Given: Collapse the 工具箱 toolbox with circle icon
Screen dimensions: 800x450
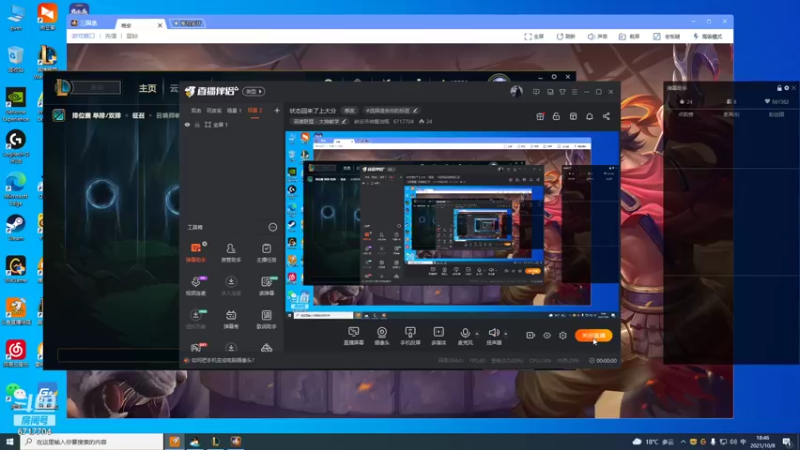Looking at the screenshot, I should click(272, 227).
